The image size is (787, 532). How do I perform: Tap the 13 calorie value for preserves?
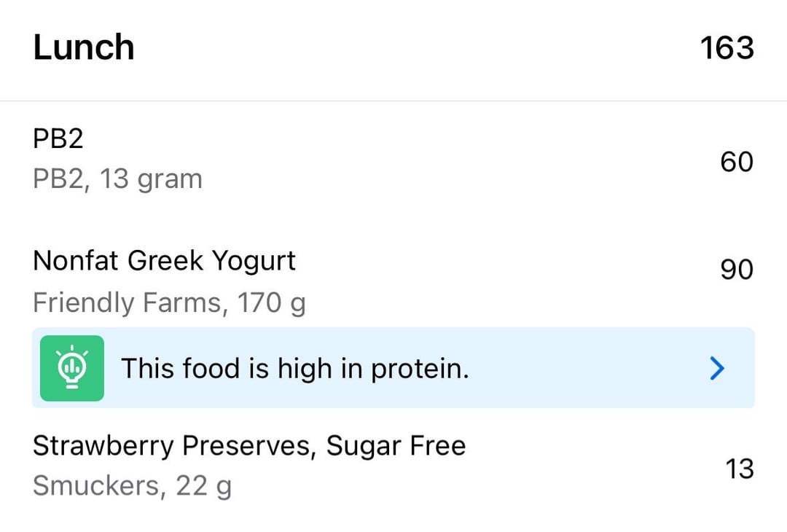pyautogui.click(x=740, y=469)
